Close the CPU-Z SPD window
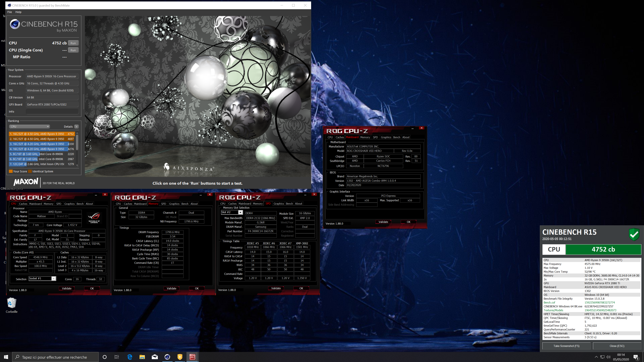 pyautogui.click(x=314, y=194)
